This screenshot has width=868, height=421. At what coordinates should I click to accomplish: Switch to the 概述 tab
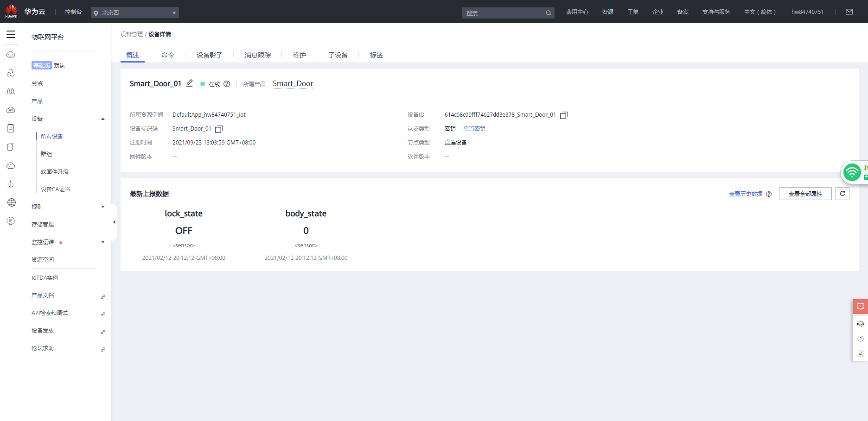[x=133, y=55]
